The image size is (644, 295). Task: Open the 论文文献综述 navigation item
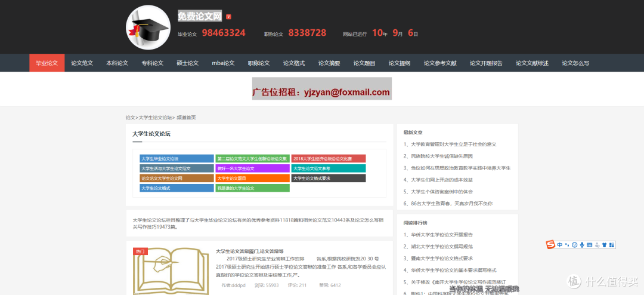coord(532,63)
